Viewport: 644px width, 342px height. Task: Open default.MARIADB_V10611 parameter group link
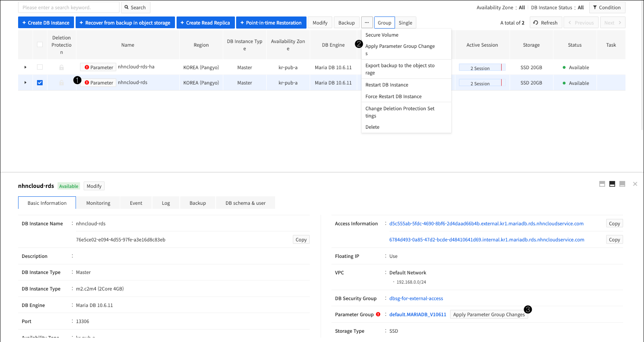[418, 314]
